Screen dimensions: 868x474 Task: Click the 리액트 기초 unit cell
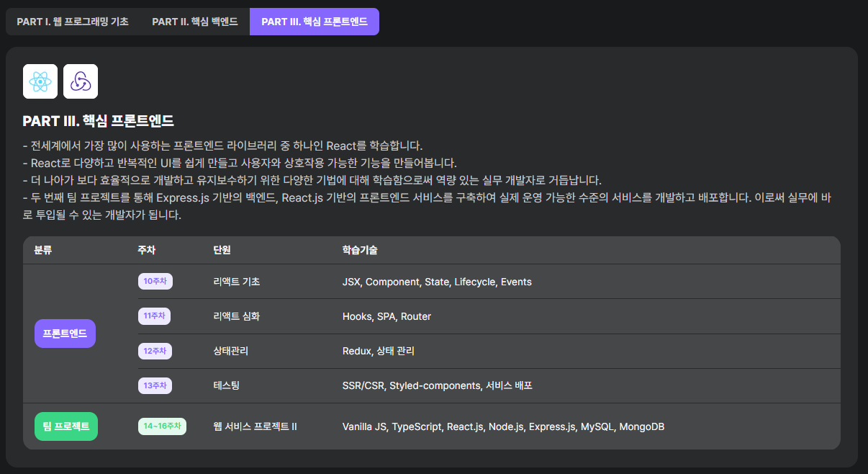[237, 282]
